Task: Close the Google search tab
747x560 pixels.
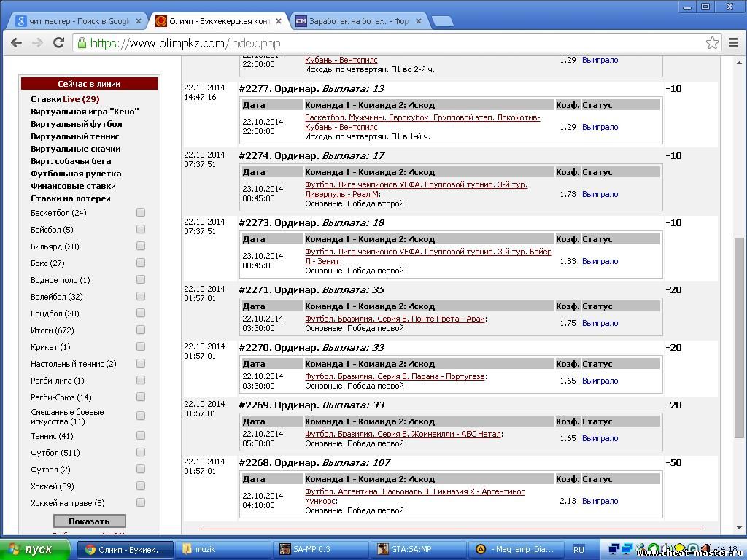Action: tap(139, 21)
